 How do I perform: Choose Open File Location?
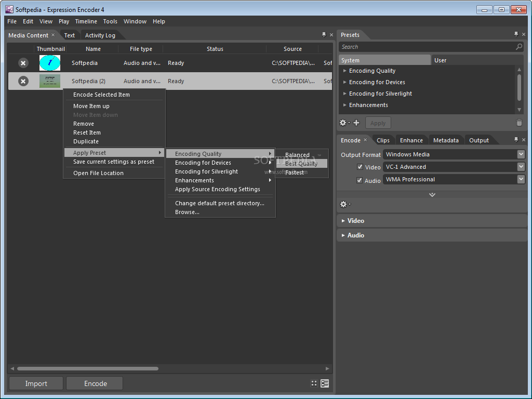pos(114,173)
